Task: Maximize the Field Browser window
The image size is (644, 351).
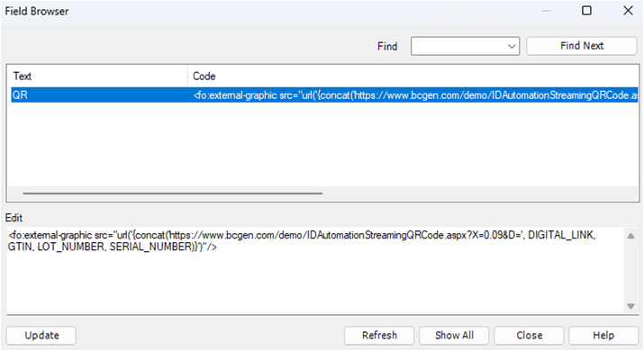Action: [586, 11]
